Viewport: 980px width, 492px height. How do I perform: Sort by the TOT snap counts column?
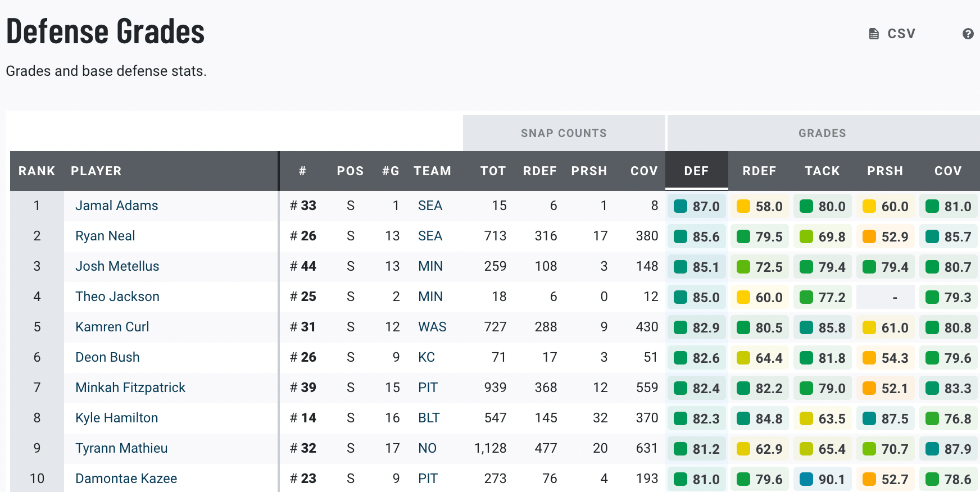click(x=492, y=171)
